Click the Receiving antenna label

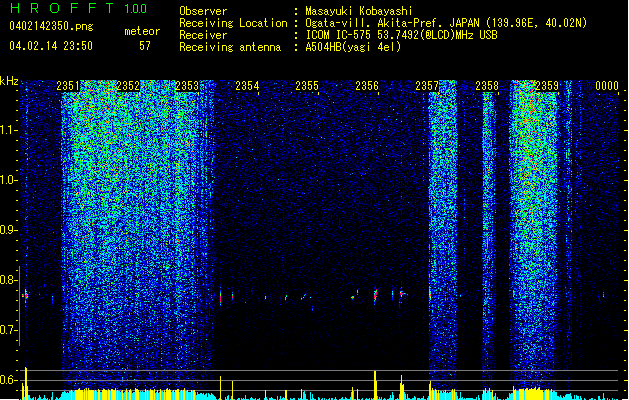(x=230, y=47)
